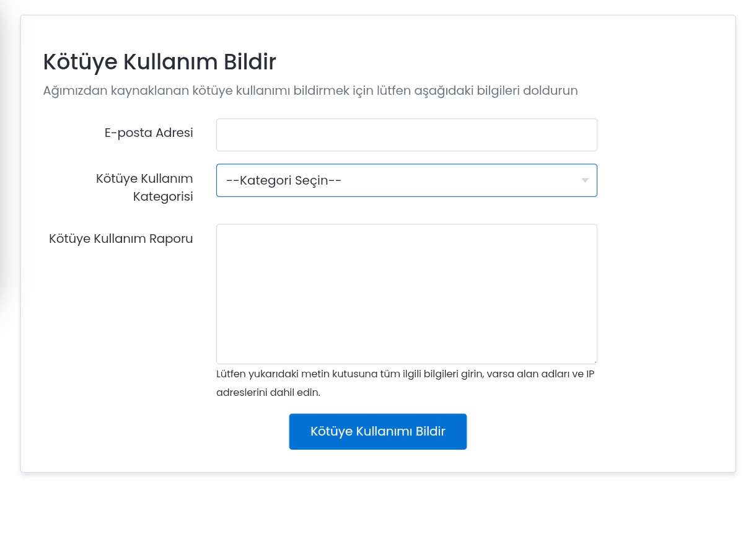Screen dimensions: 756x552
Task: Click the Kötüye Kullanım Kategorisi label
Action: point(144,188)
